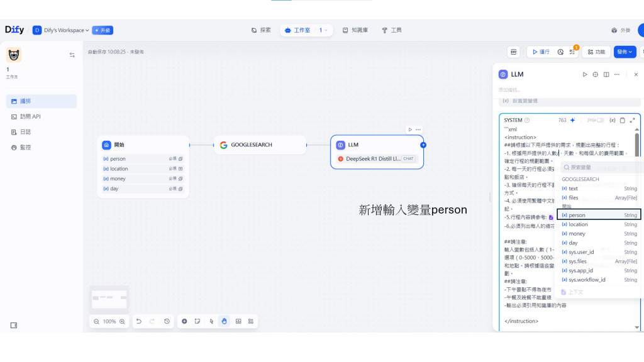Expand the 工作室 studio app count dropdown
The image size is (644, 362).
click(324, 30)
